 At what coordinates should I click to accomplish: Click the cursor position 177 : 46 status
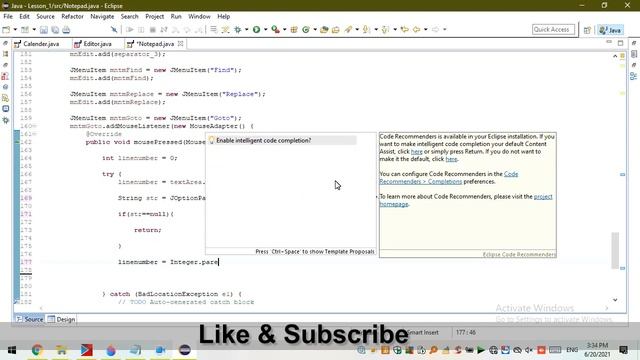pos(466,332)
